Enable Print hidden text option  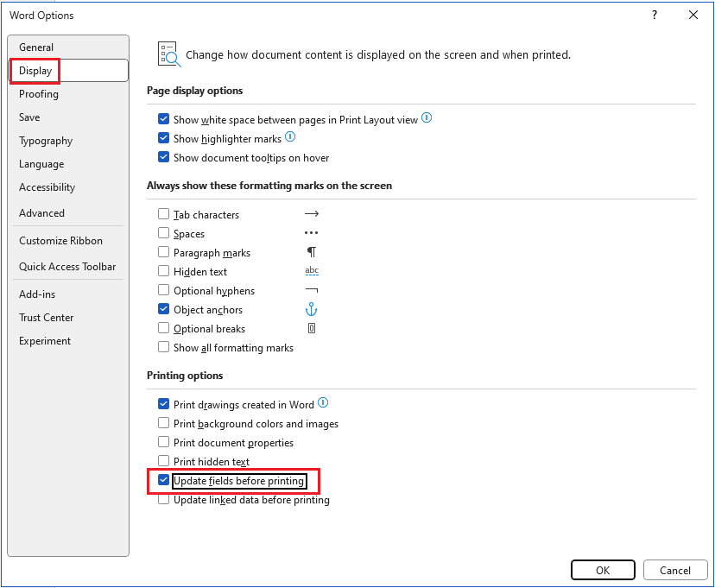click(164, 461)
